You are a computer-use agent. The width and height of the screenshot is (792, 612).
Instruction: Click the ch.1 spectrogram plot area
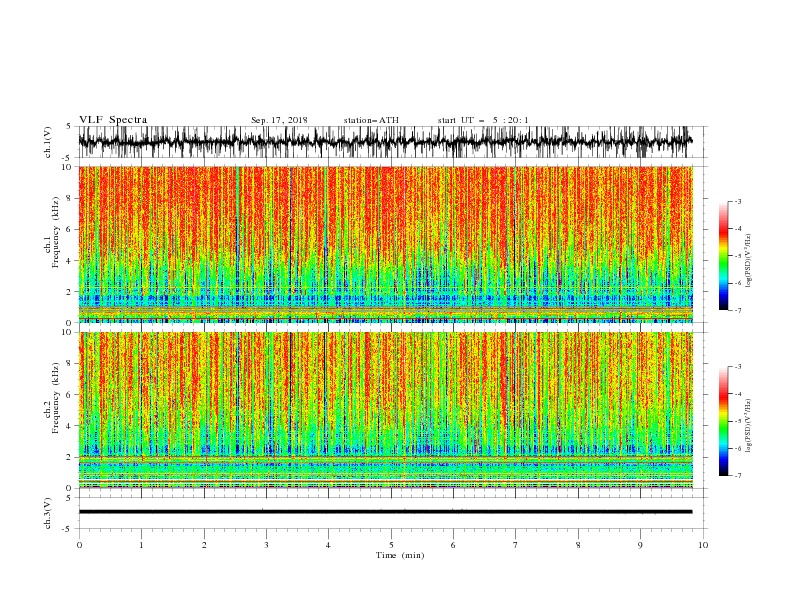tap(385, 244)
